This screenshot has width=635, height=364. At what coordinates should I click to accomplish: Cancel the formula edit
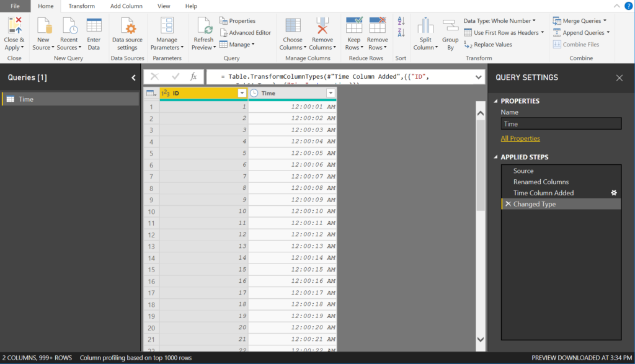[x=154, y=76]
